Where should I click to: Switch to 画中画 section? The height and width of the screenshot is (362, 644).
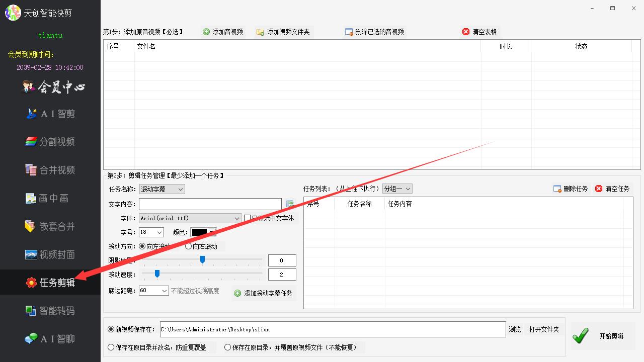pos(54,199)
